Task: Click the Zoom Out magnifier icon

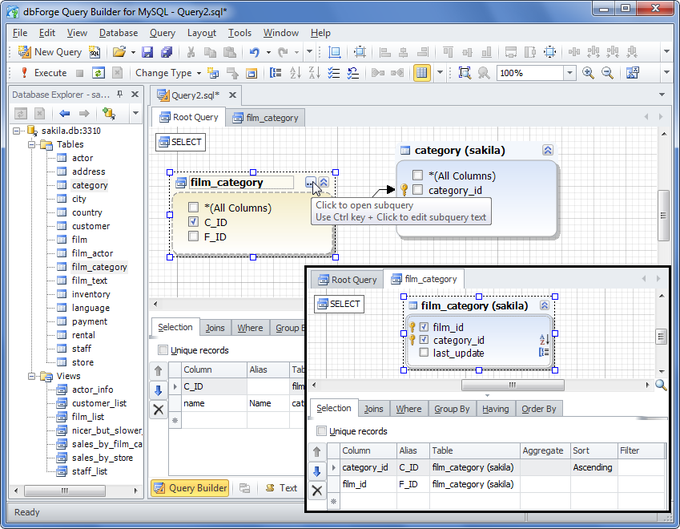Action: pyautogui.click(x=606, y=73)
